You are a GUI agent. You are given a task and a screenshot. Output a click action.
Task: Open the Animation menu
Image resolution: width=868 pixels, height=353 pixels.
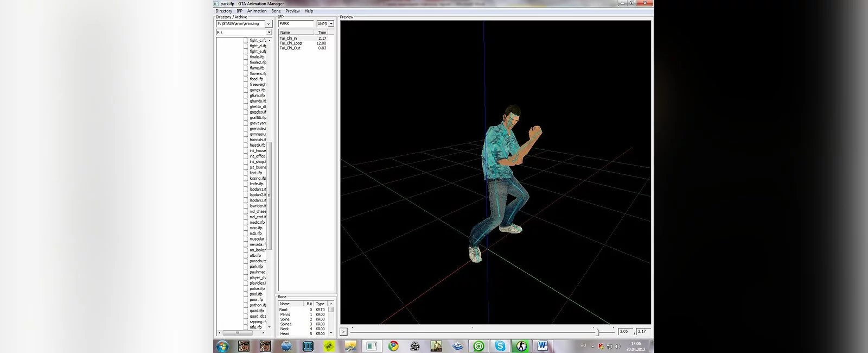coord(257,11)
